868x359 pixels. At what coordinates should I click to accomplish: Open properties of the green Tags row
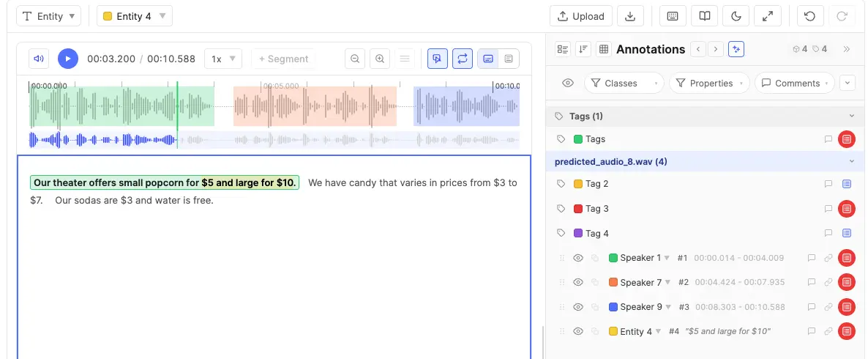(x=846, y=140)
